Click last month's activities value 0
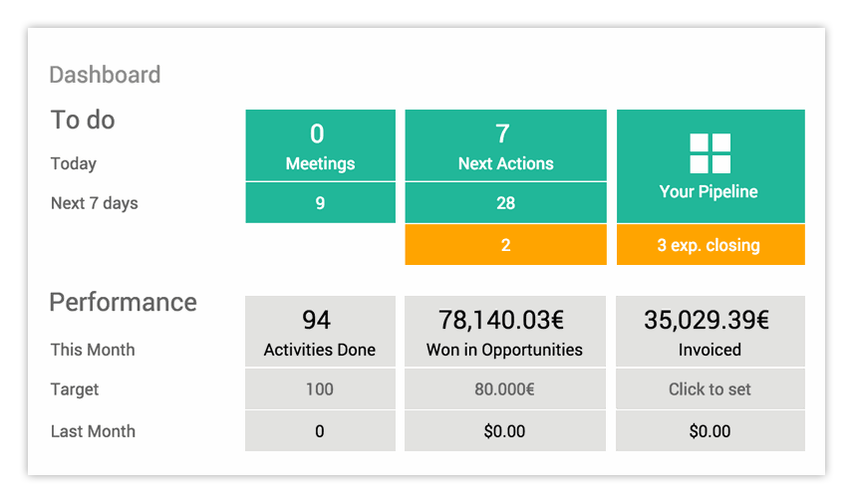The image size is (853, 504). (320, 431)
